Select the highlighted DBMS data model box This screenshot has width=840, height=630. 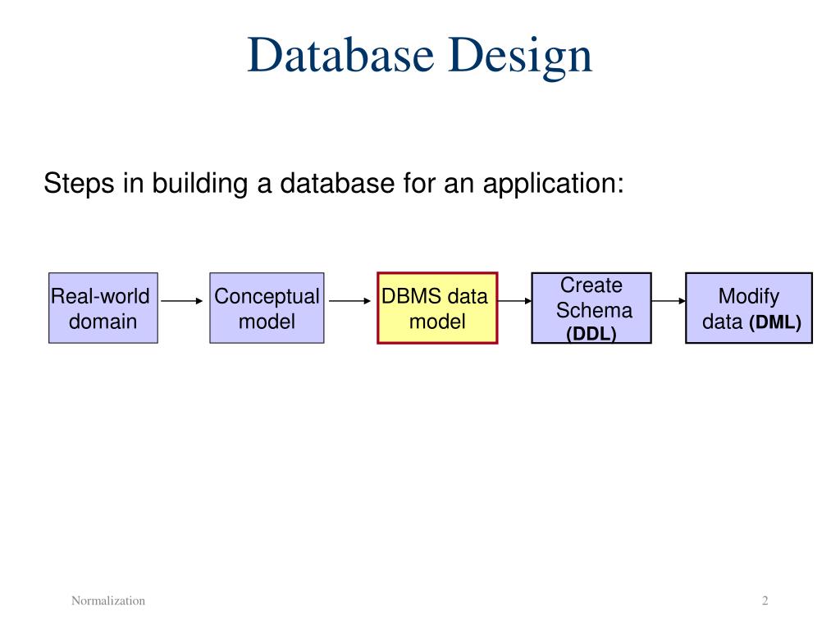pos(437,308)
